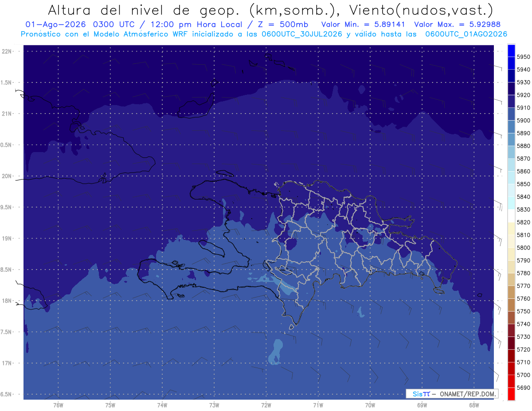
Task: Click the 5850 colorbar label
Action: [524, 184]
